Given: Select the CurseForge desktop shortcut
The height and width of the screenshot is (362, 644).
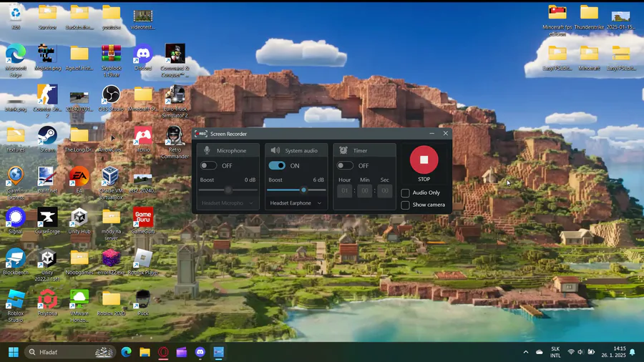Looking at the screenshot, I should (x=47, y=221).
